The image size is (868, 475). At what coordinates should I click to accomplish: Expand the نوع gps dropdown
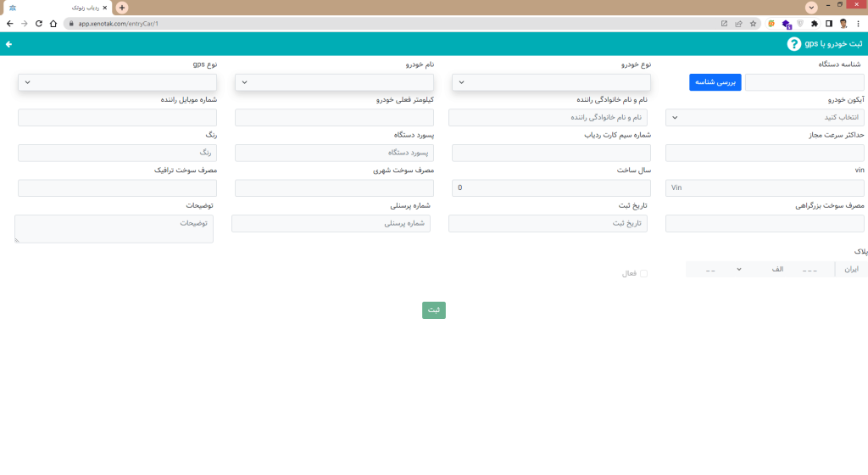pos(117,82)
